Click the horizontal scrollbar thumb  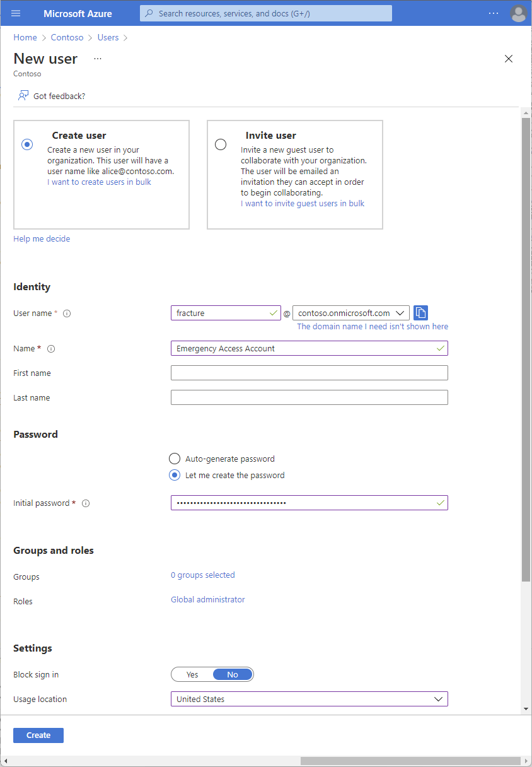[x=411, y=761]
